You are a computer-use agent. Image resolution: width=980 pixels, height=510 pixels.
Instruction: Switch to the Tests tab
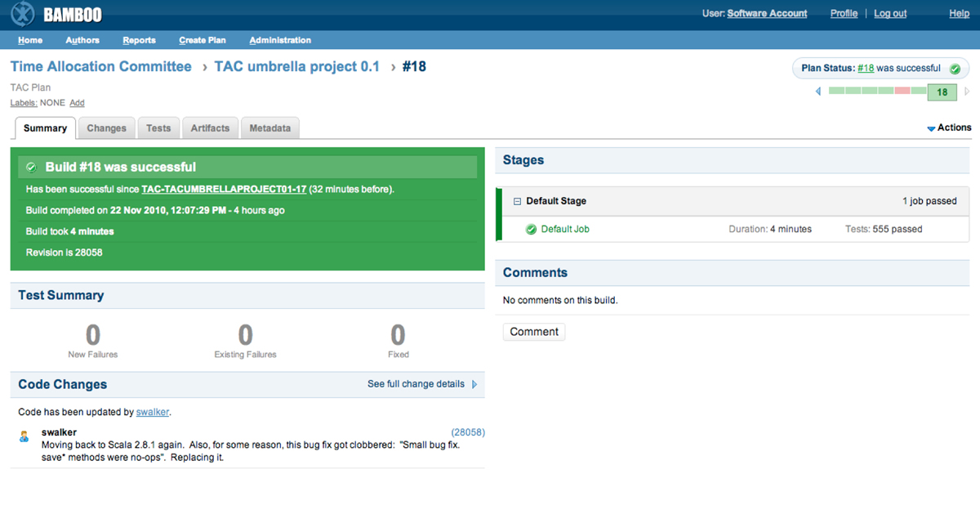pos(158,128)
